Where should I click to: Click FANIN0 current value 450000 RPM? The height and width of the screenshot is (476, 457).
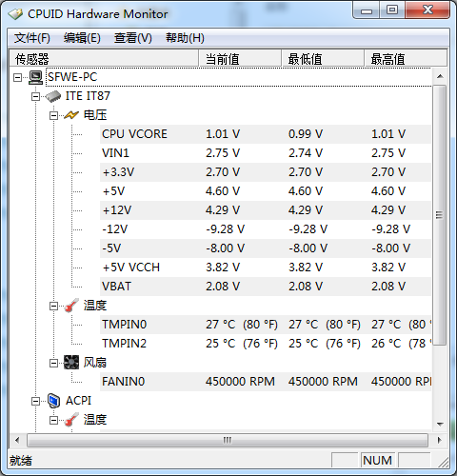pyautogui.click(x=240, y=382)
